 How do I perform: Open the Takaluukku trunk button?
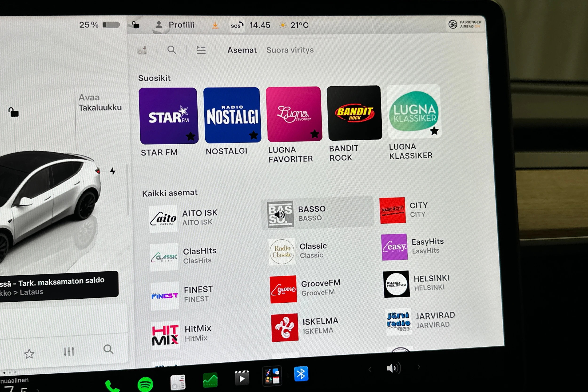pyautogui.click(x=100, y=103)
